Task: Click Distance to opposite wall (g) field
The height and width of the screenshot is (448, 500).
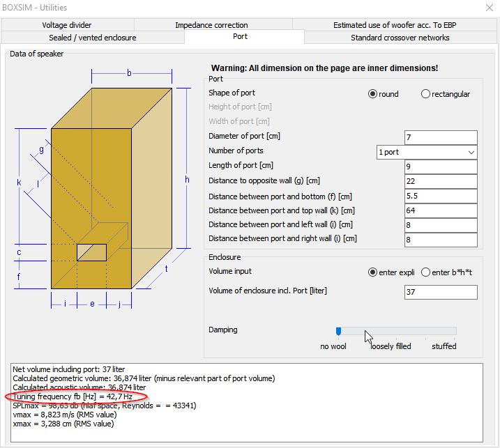Action: click(441, 181)
